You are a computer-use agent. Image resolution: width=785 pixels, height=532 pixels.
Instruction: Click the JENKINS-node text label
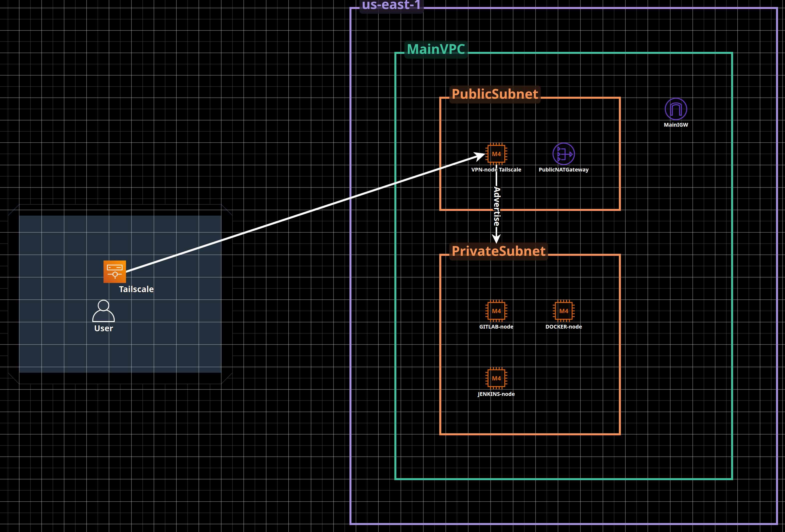[496, 394]
